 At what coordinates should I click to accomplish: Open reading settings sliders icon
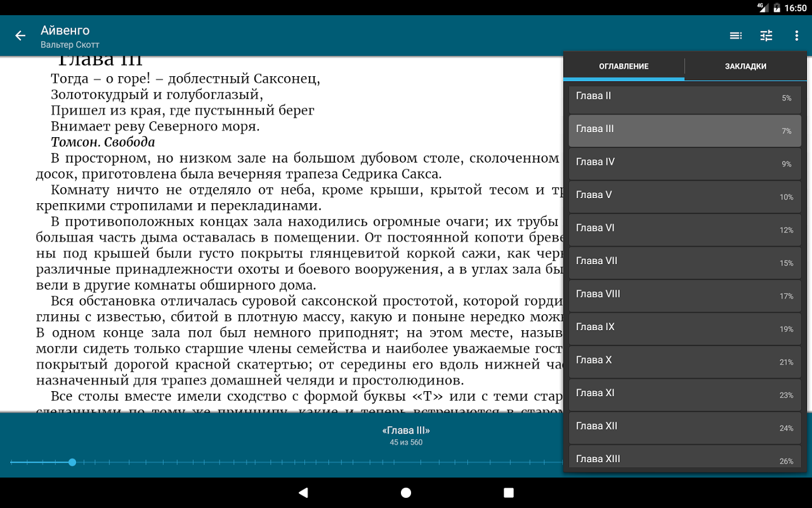click(x=766, y=36)
